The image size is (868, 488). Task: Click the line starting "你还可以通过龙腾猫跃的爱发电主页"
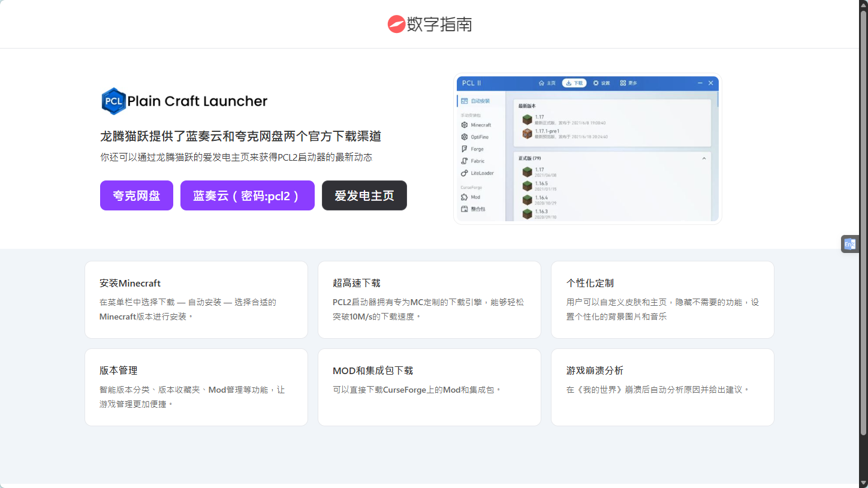click(236, 157)
